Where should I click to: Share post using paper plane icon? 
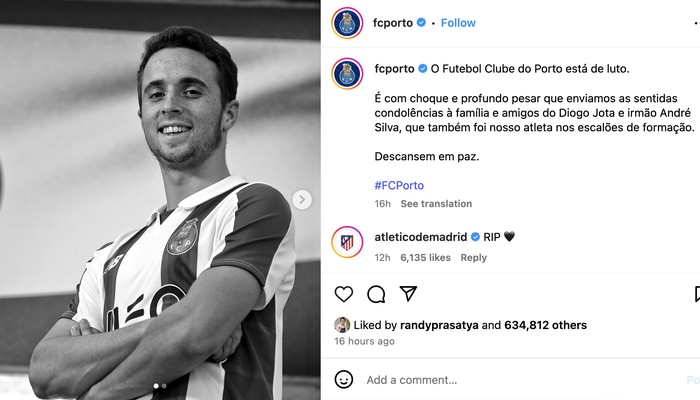tap(408, 294)
